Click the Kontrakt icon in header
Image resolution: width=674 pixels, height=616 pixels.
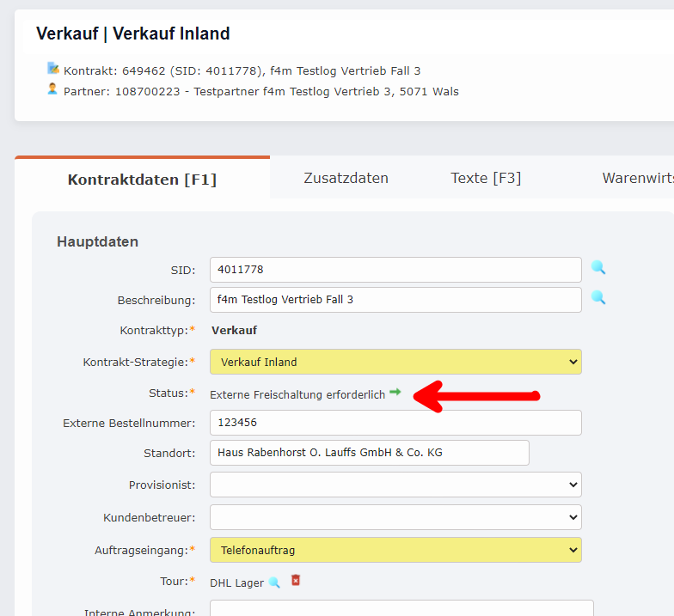click(x=53, y=69)
